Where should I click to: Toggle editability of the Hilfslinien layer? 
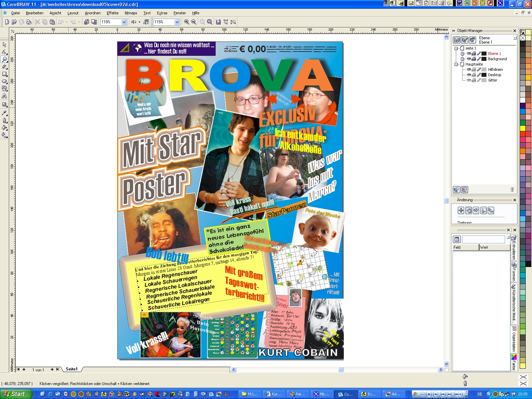479,69
